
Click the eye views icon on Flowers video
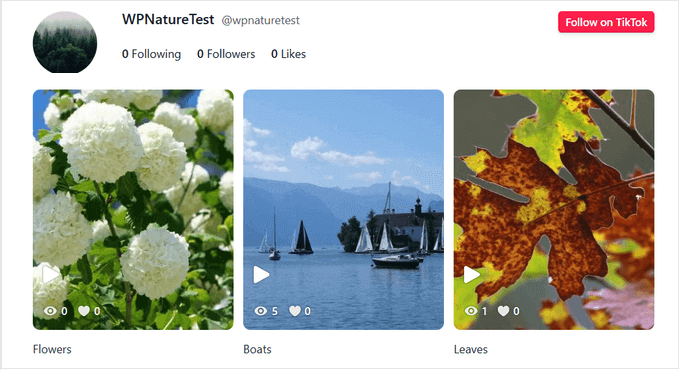point(50,311)
